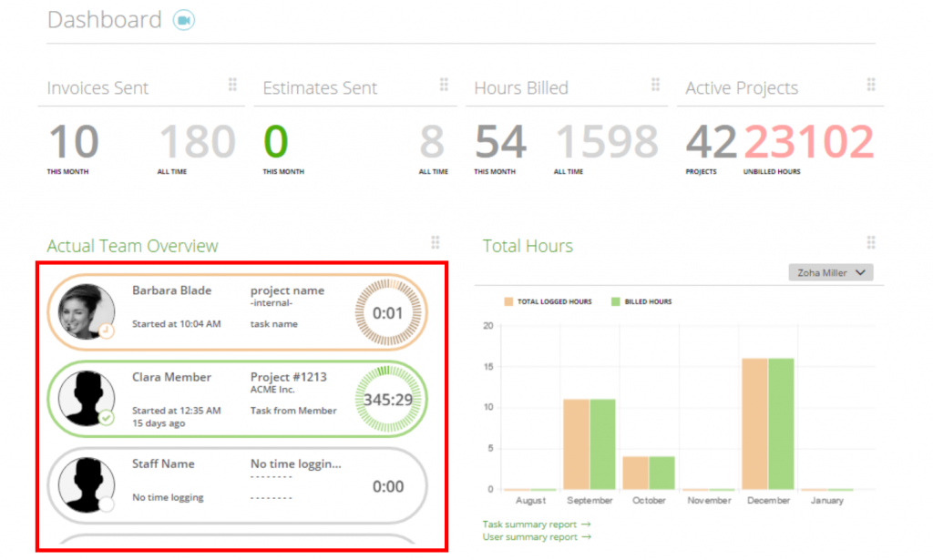The height and width of the screenshot is (560, 933).
Task: Click the Total Hours widget drag handle
Action: (871, 242)
